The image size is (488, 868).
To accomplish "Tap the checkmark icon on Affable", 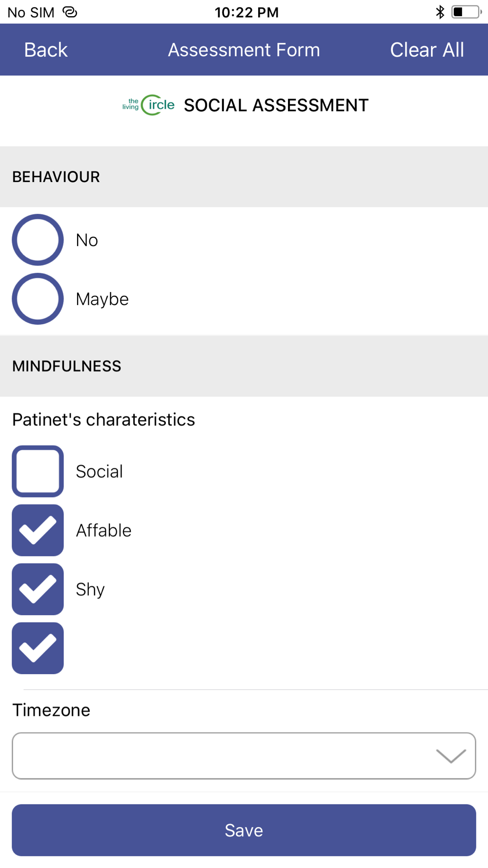I will click(x=38, y=530).
